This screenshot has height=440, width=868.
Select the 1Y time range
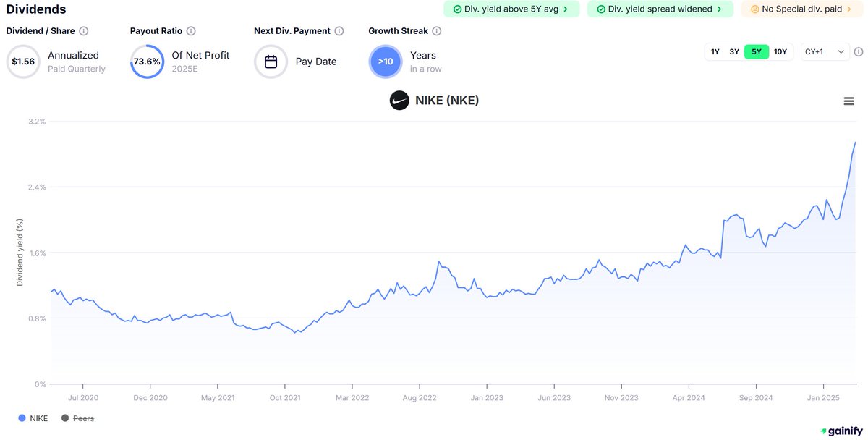715,52
